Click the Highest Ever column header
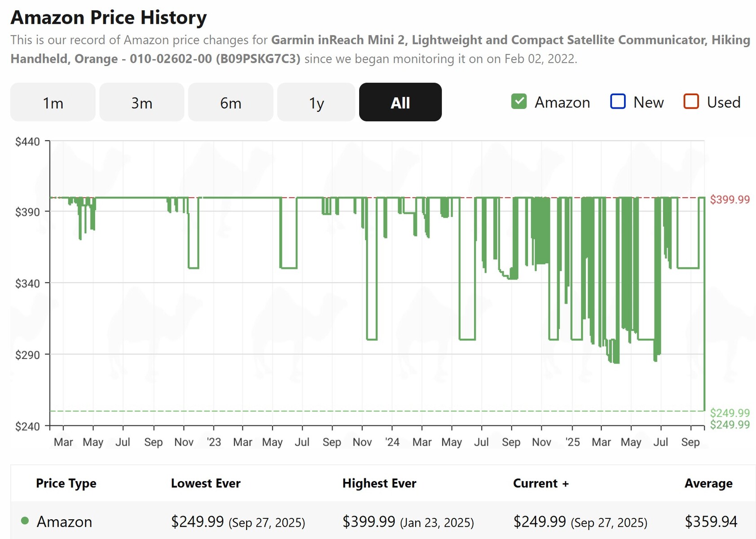 point(379,483)
